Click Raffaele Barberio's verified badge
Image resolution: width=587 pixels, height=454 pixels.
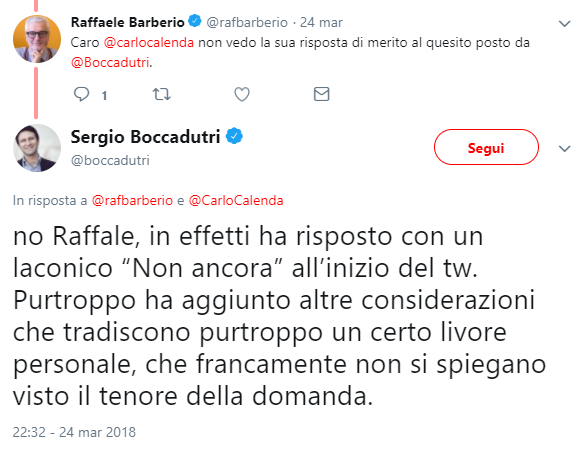click(195, 21)
